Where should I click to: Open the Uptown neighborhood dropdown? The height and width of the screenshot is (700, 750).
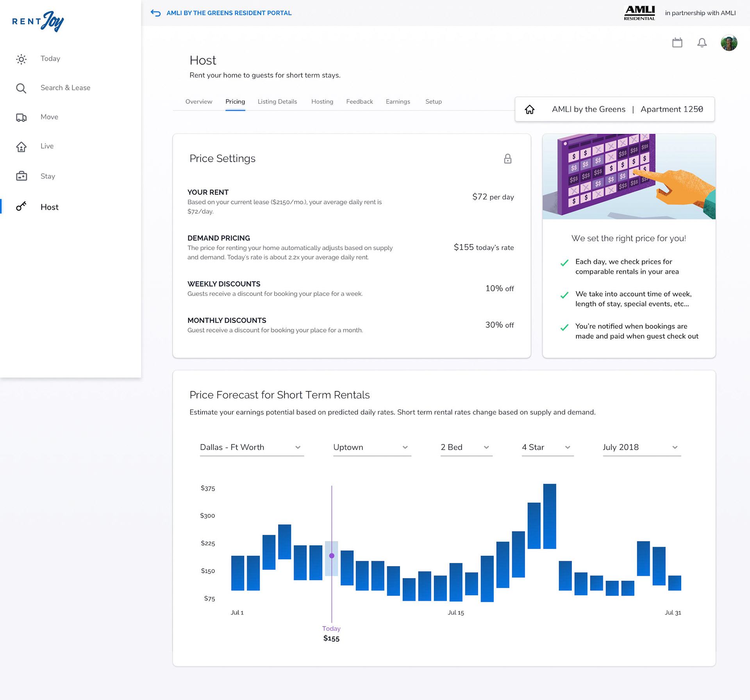tap(371, 447)
